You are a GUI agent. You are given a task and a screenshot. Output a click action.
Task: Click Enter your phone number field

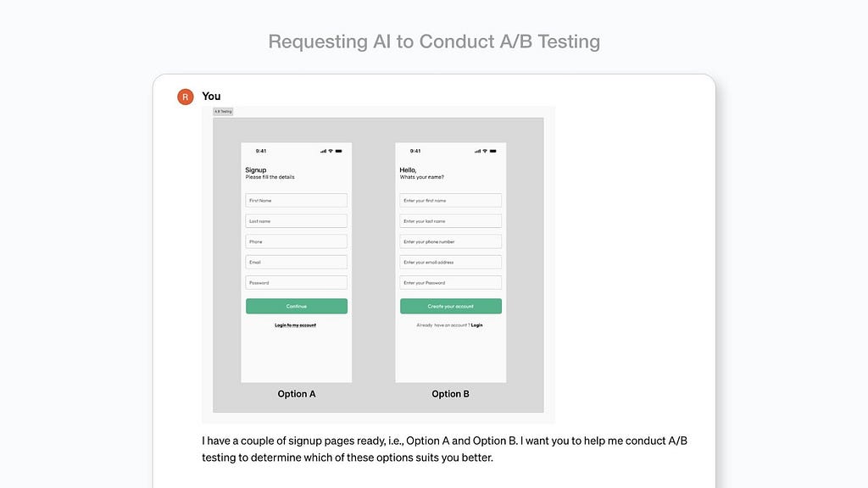[x=451, y=241]
